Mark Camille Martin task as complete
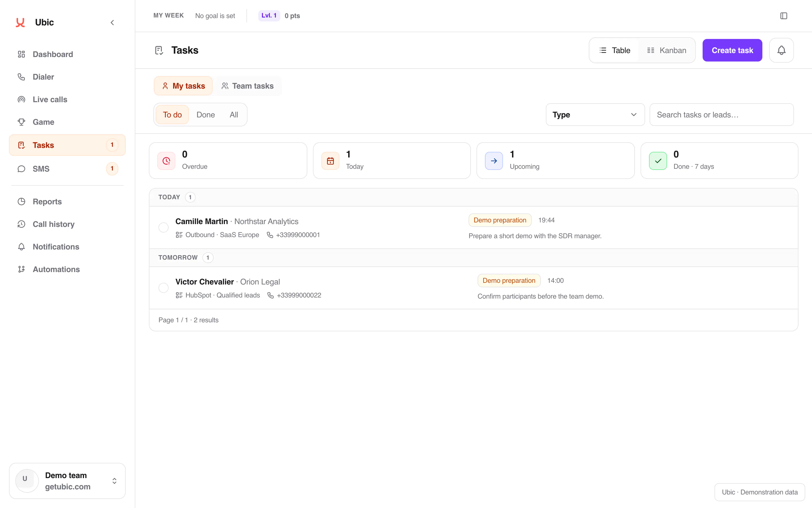 point(164,227)
